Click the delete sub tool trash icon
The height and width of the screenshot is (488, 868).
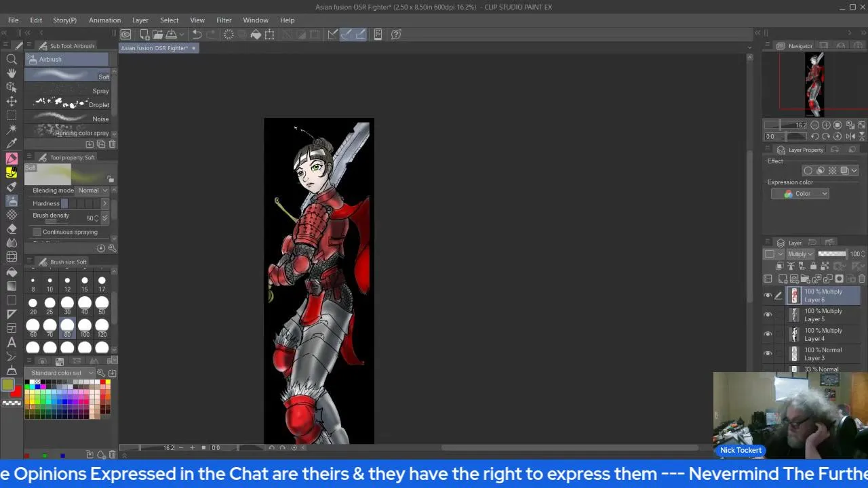pos(112,144)
